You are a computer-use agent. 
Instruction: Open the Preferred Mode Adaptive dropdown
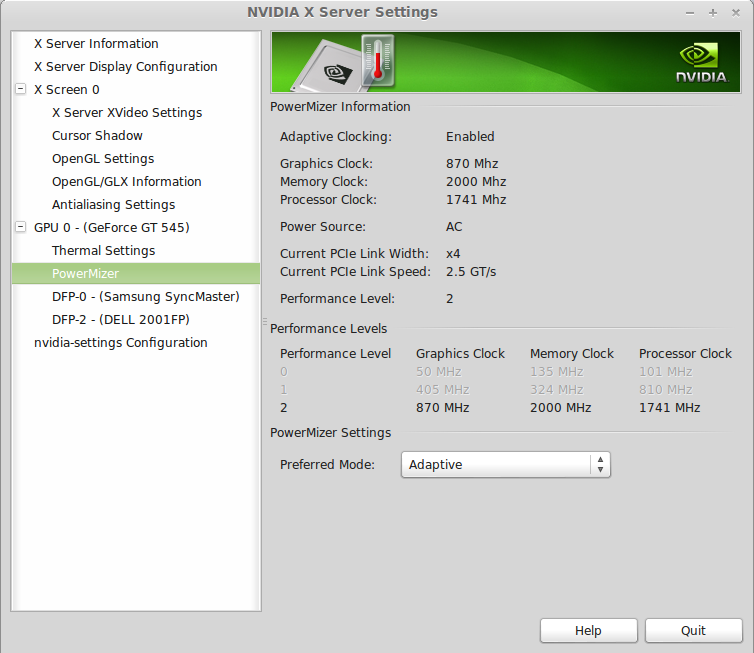point(506,465)
